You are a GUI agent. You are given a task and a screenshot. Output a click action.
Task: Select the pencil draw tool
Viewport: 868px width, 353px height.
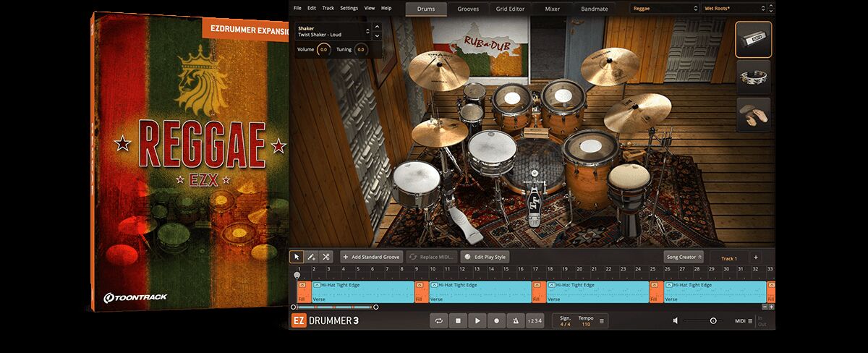pos(311,257)
